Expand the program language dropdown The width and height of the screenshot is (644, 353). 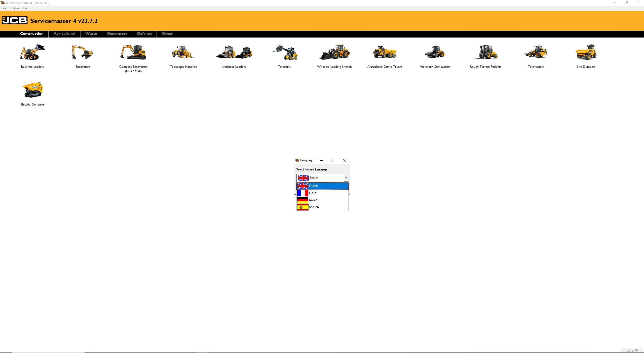pyautogui.click(x=346, y=178)
